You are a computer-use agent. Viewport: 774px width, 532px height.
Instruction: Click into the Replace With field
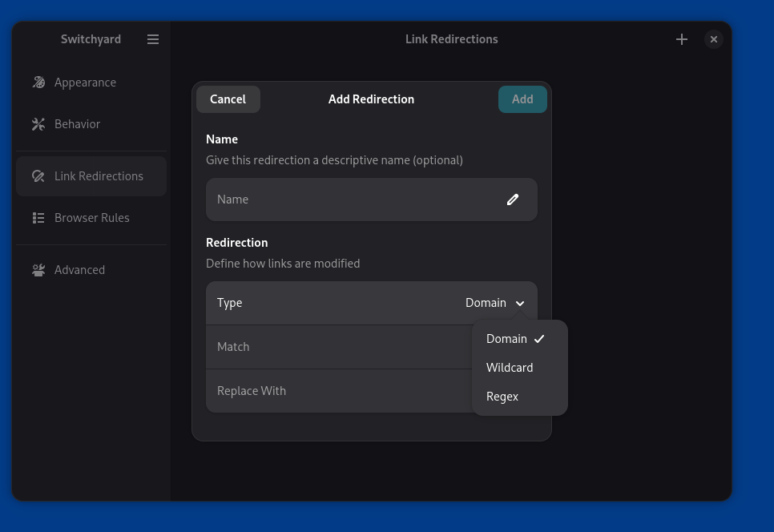(337, 391)
